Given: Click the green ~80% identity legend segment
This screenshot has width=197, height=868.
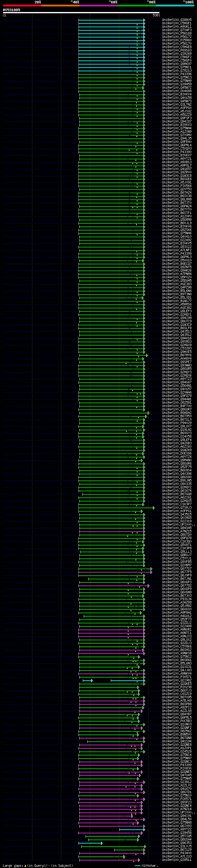Looking at the screenshot, I should pos(137,6).
